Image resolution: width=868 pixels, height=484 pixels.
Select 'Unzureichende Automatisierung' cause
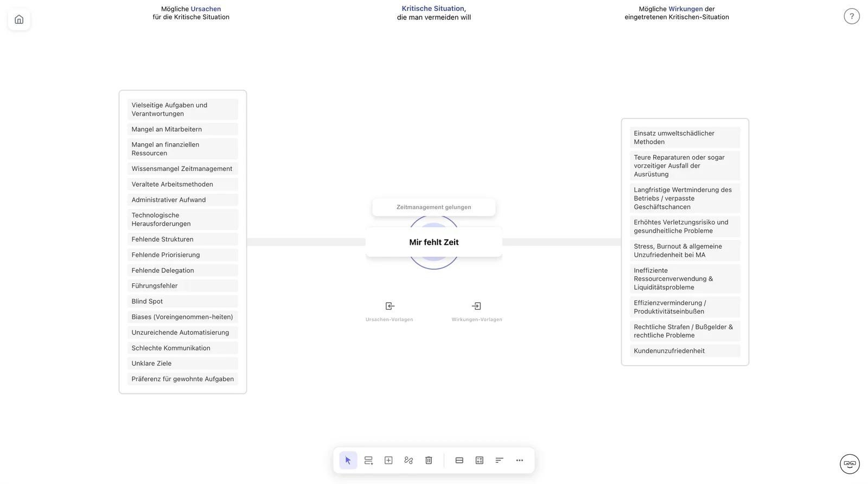tap(183, 333)
